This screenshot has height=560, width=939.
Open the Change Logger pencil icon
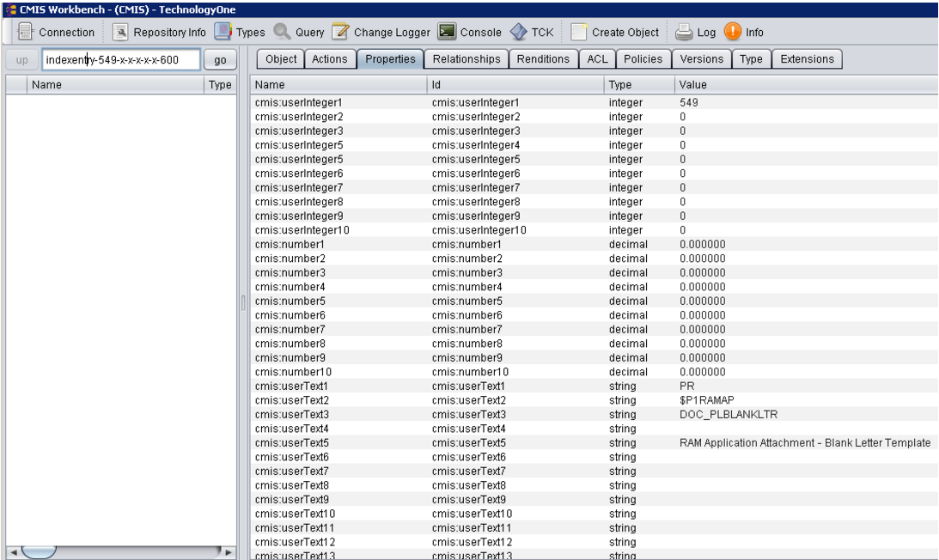340,32
